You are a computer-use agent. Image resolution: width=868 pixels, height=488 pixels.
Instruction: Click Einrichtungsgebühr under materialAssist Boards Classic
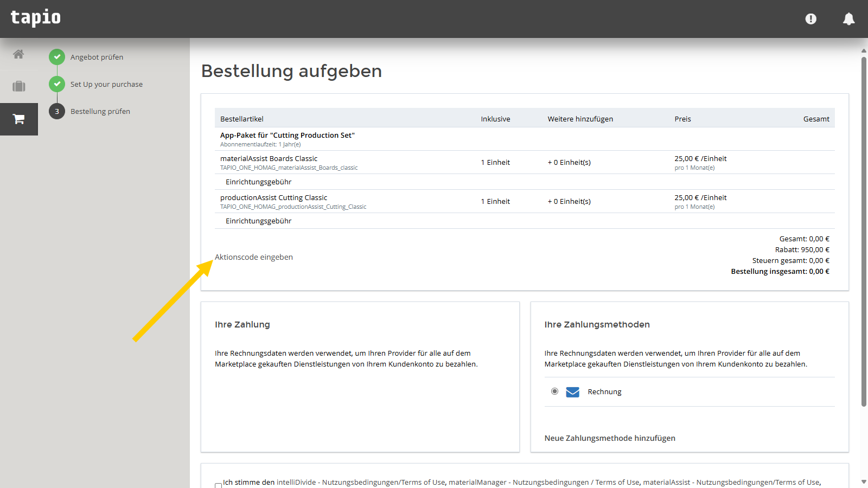258,182
